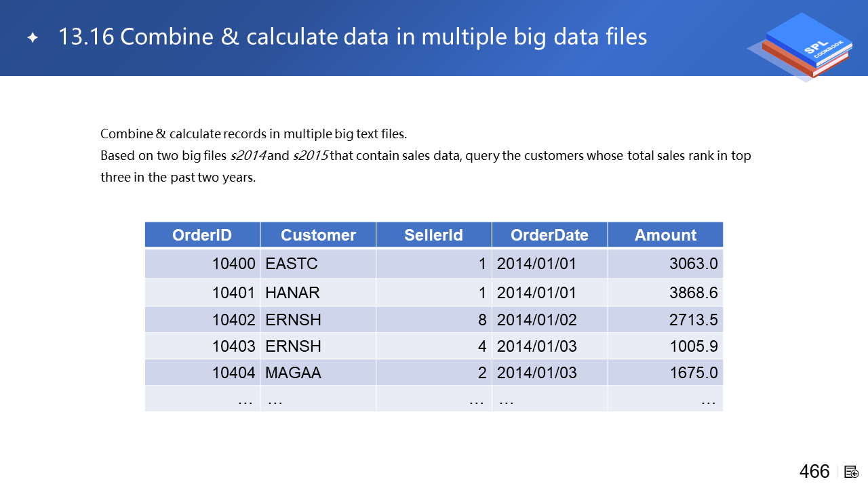Click the star bullet before the title

coord(33,37)
